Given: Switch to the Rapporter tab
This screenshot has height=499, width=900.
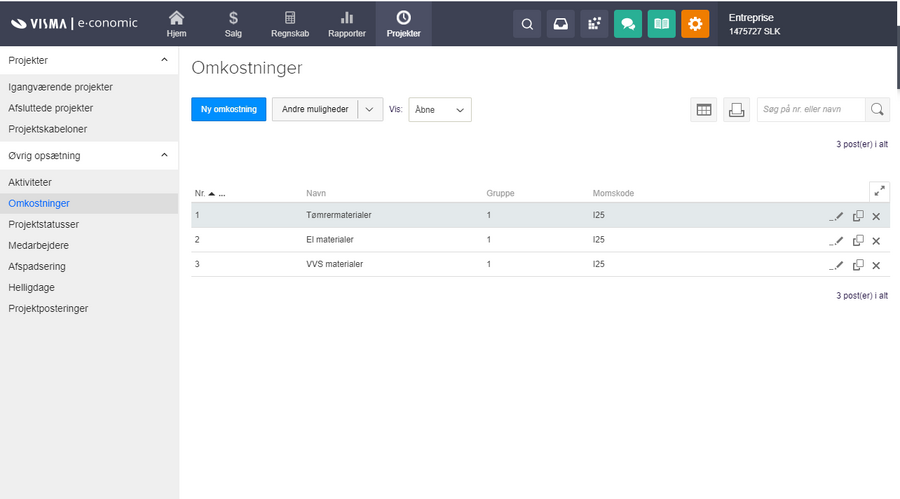Looking at the screenshot, I should pos(347,24).
